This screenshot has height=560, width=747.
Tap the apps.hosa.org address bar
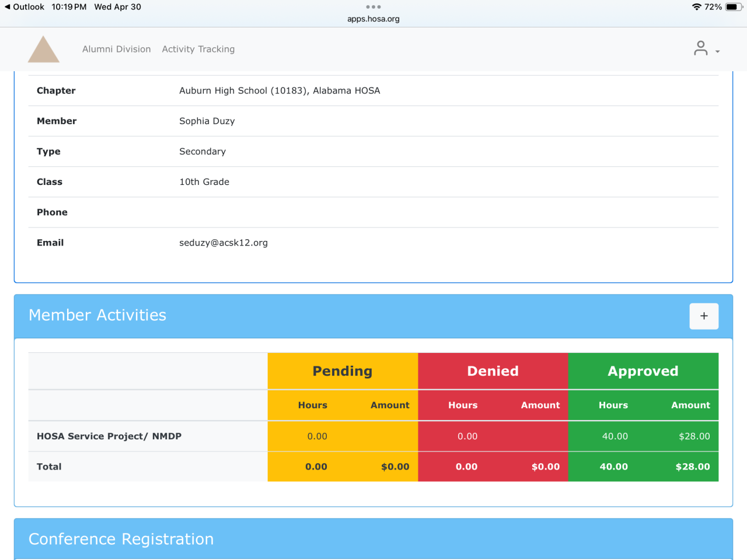[373, 19]
